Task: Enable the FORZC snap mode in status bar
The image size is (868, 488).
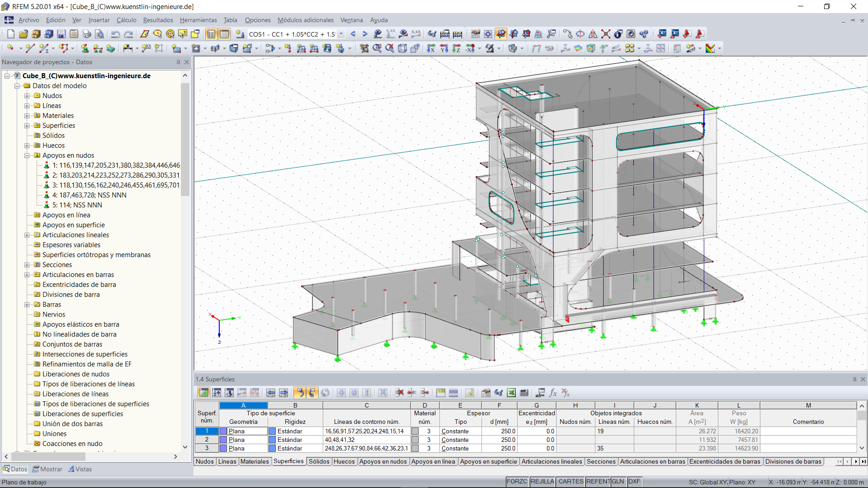Action: coord(517,482)
